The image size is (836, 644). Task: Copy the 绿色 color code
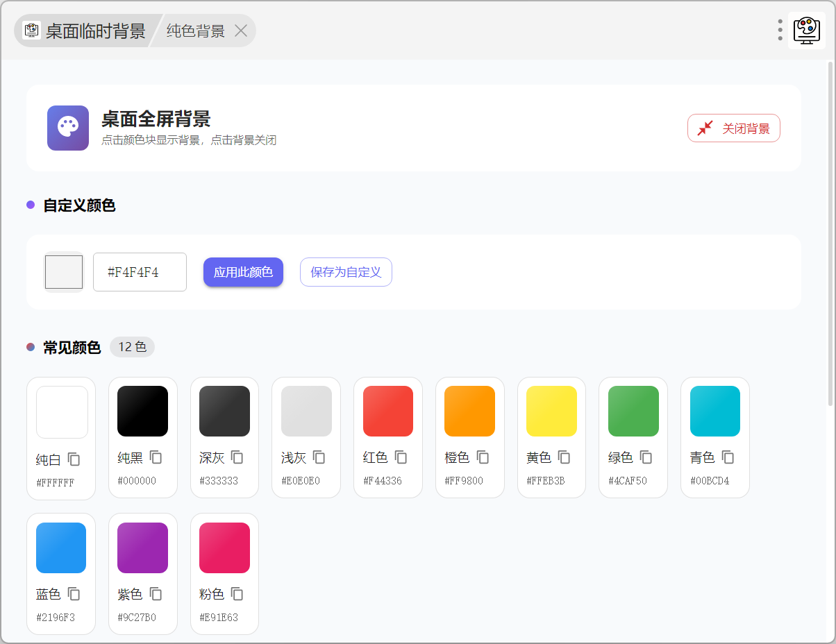point(646,457)
